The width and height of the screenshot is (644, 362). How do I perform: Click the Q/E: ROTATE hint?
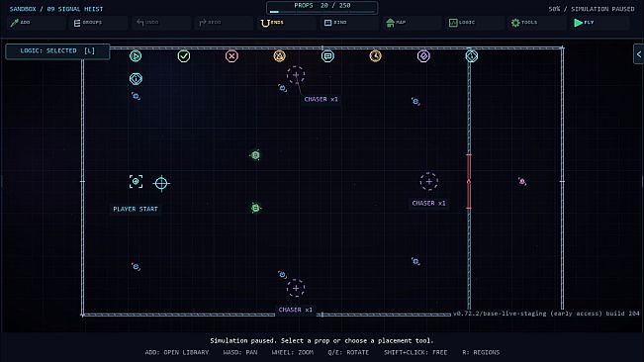click(x=348, y=352)
